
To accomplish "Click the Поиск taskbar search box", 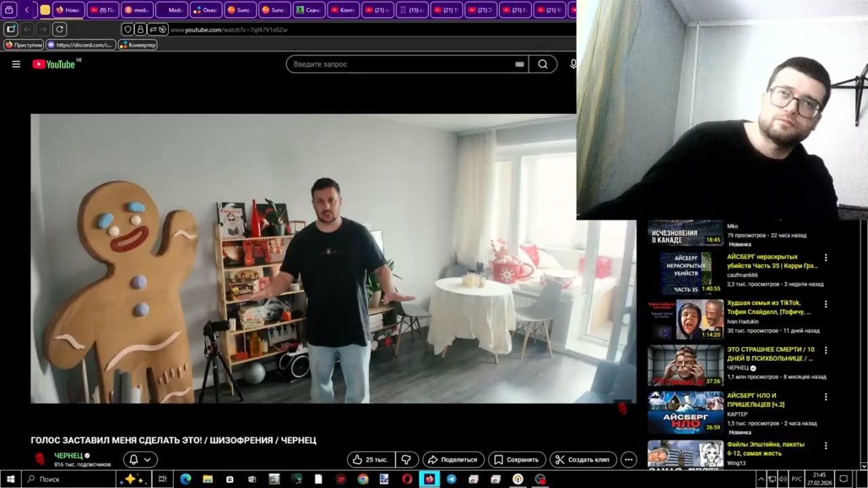I will click(x=68, y=479).
